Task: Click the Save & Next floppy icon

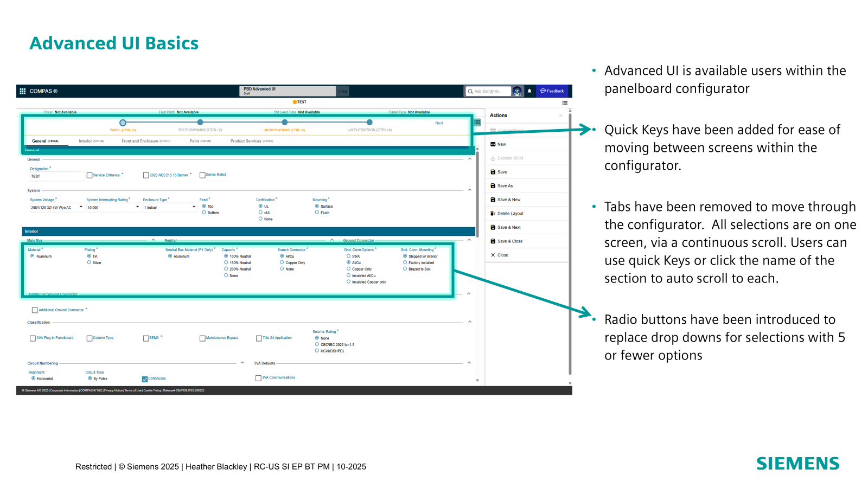Action: pos(493,227)
